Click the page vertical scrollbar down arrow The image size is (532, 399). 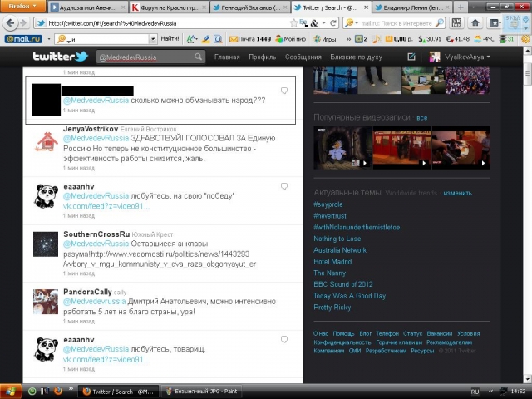click(528, 379)
